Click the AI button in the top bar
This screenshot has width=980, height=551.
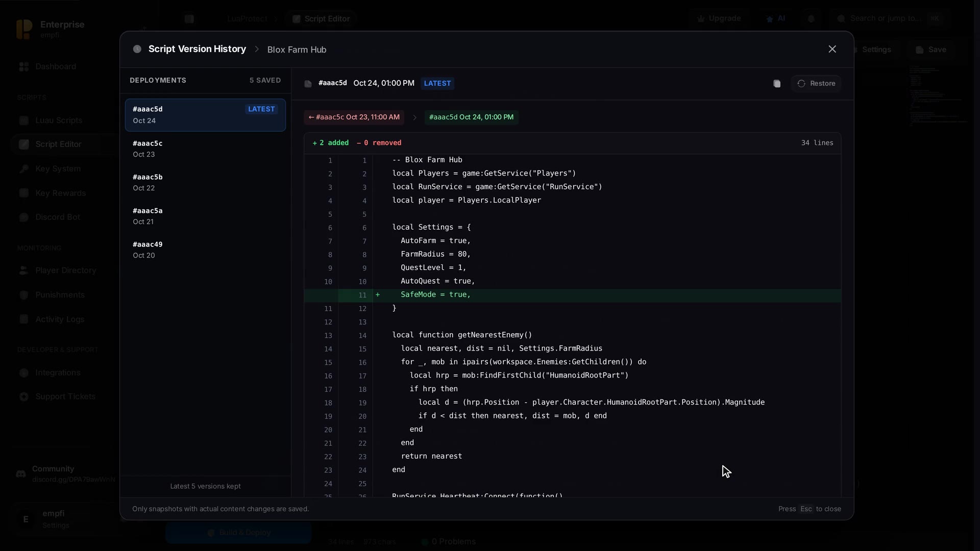(775, 18)
